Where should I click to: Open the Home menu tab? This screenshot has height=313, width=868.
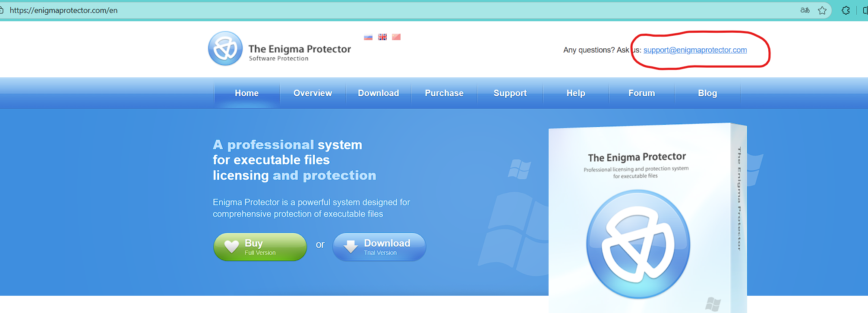click(x=247, y=93)
